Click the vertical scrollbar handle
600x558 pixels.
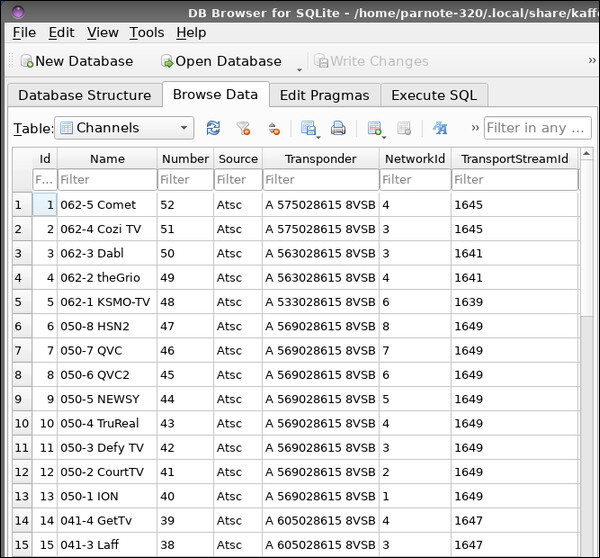[586, 238]
